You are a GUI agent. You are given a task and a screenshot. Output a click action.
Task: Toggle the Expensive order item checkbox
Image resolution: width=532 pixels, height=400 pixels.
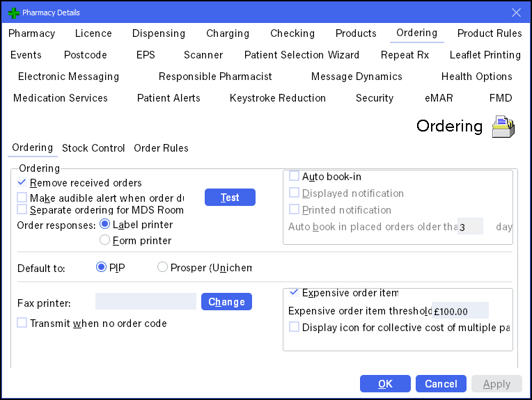[295, 293]
